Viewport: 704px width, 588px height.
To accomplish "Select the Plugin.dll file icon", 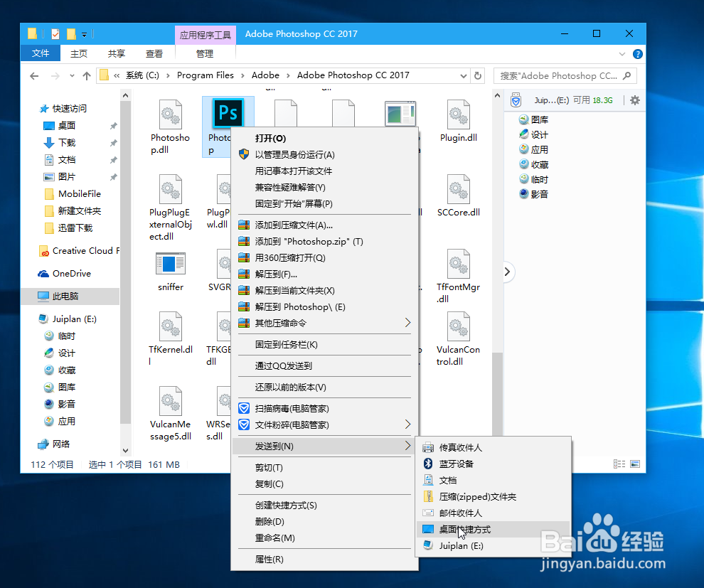I will click(459, 114).
